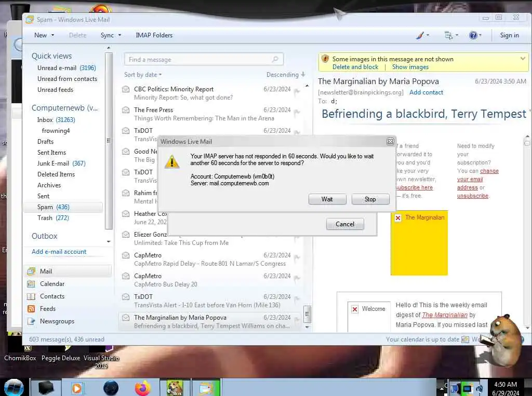Toggle Descending sort order

click(286, 75)
